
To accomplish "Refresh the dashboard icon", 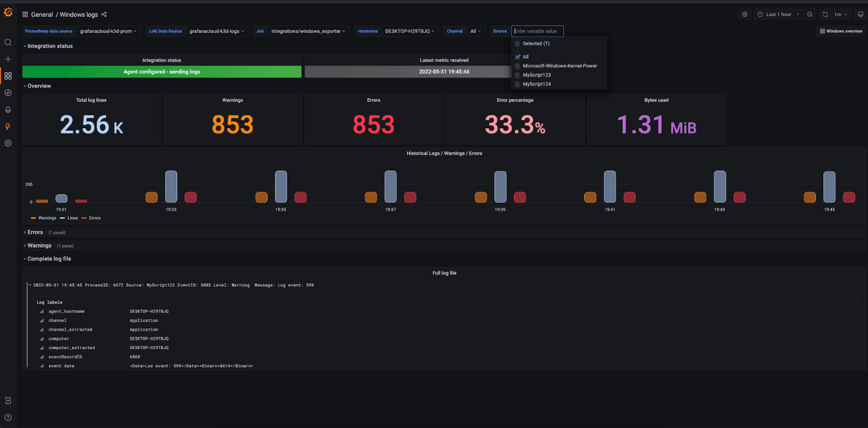I will tap(825, 15).
